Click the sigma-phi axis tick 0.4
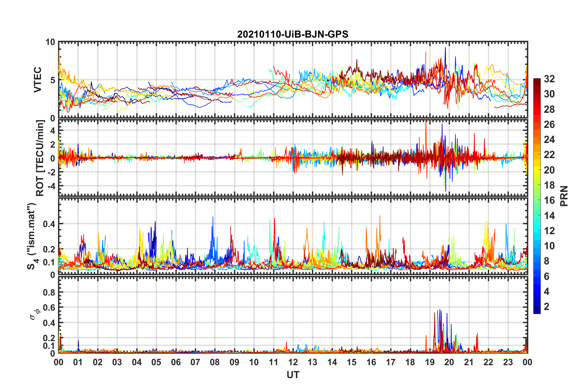 click(49, 323)
